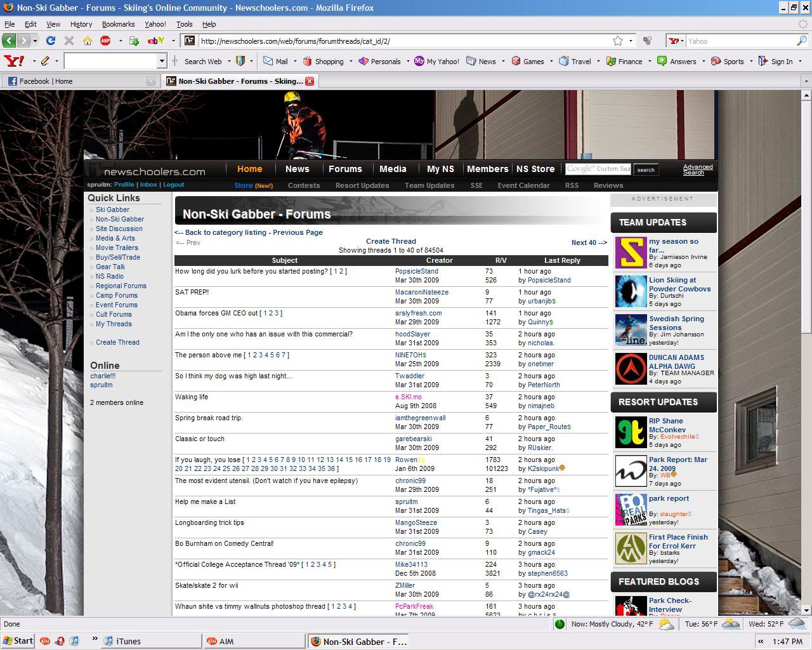Click the shield icon next to Search Web
Viewport: 812px width, 650px height.
pos(240,61)
